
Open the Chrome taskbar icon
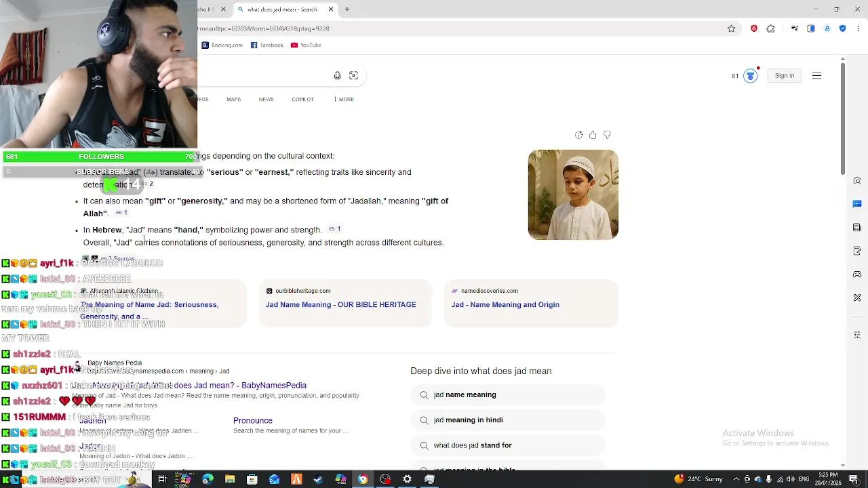[363, 479]
